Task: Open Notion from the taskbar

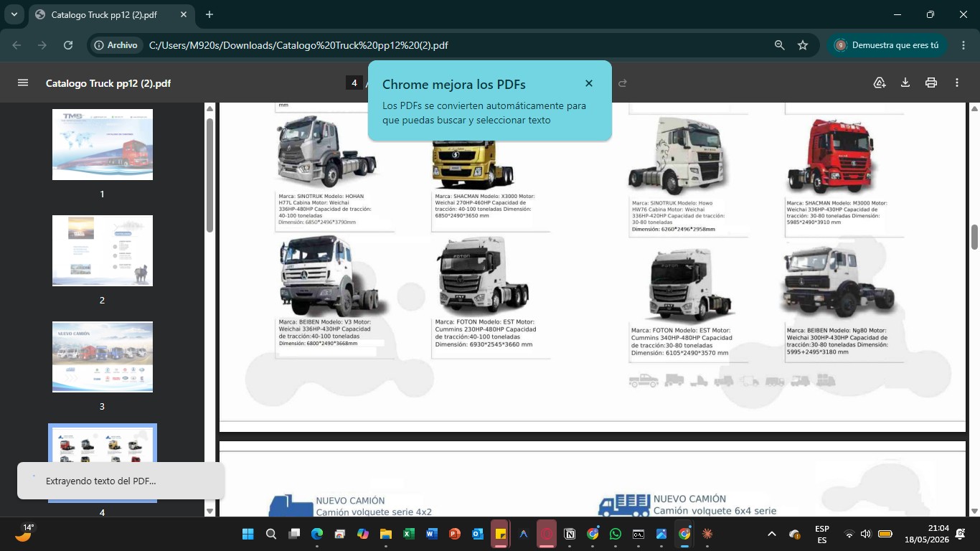Action: (x=570, y=534)
